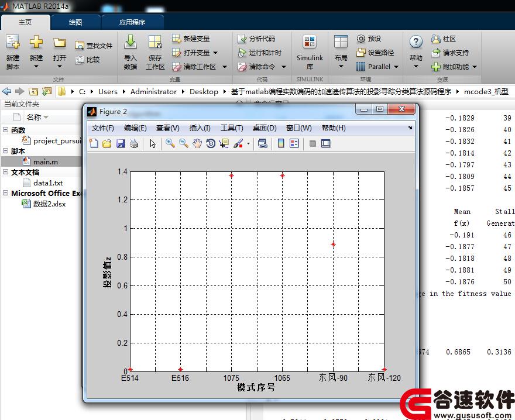Click Analyze Code (分析代码)
The image size is (515, 420).
pos(256,39)
